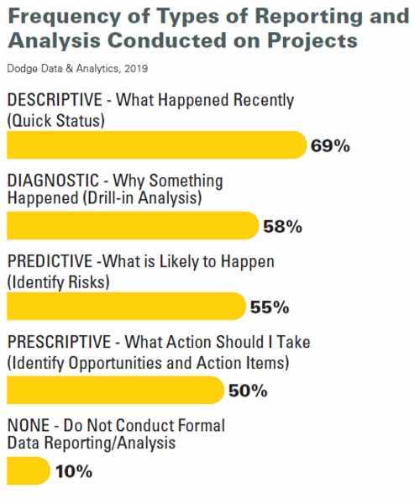Click the '(Quick Status)' text

(56, 121)
